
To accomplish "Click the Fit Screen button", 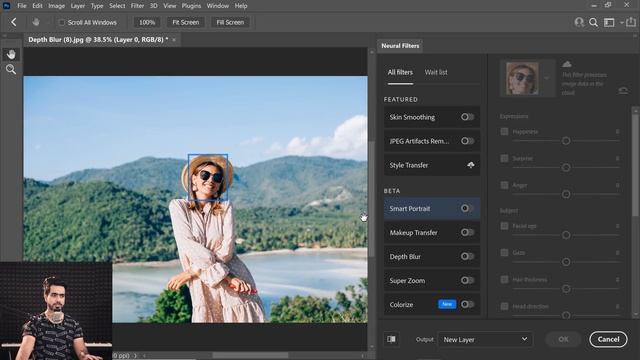I will (x=186, y=22).
